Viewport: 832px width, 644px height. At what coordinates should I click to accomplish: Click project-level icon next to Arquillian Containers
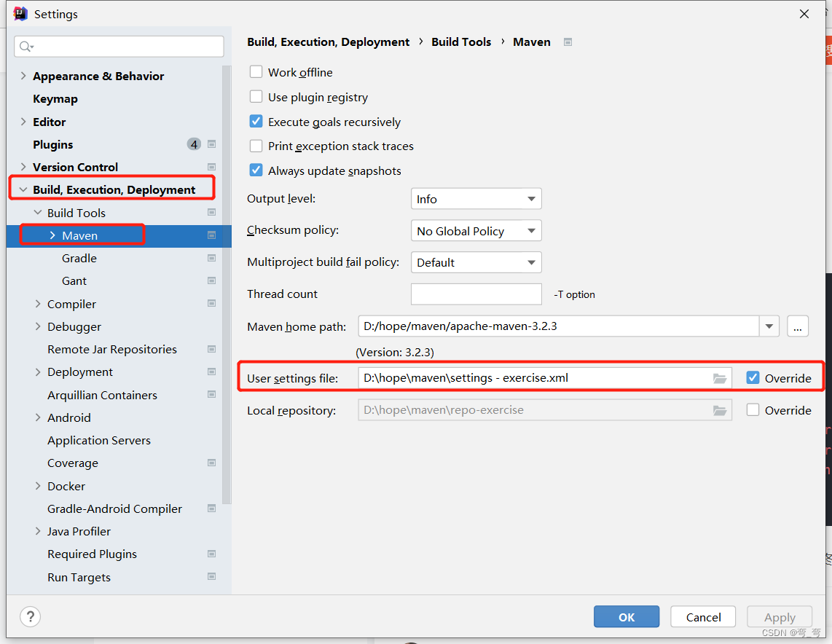[x=212, y=395]
